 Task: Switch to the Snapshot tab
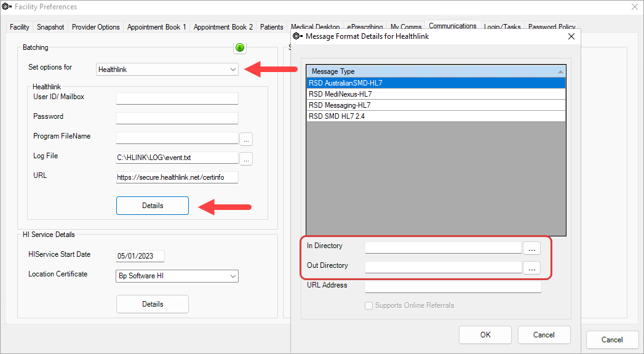point(50,26)
